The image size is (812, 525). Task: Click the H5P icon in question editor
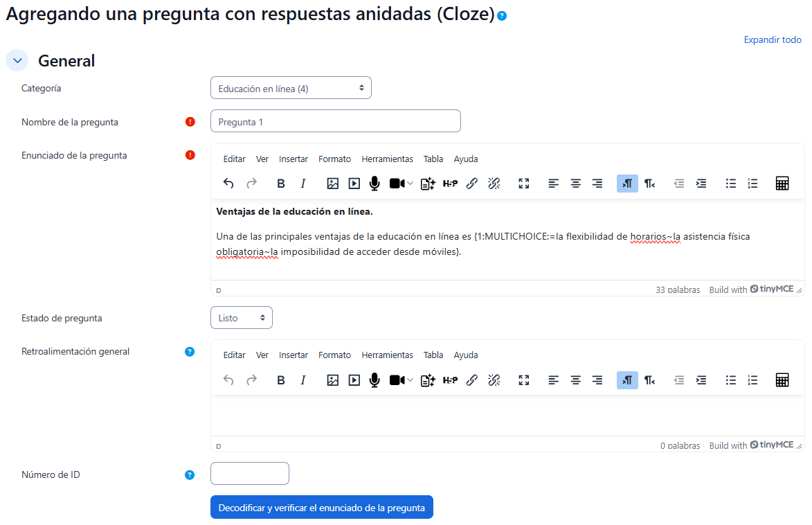tap(450, 184)
